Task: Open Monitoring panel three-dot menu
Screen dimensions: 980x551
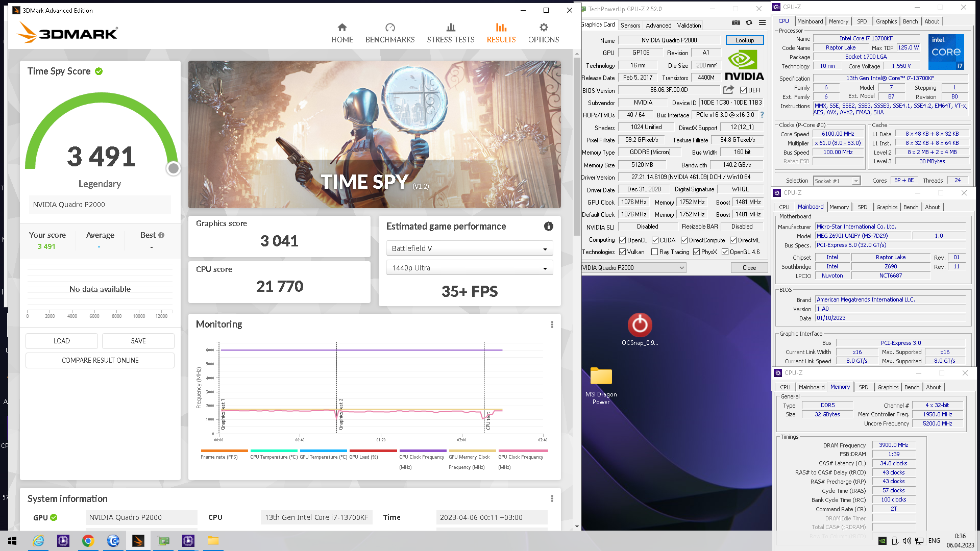Action: (552, 324)
